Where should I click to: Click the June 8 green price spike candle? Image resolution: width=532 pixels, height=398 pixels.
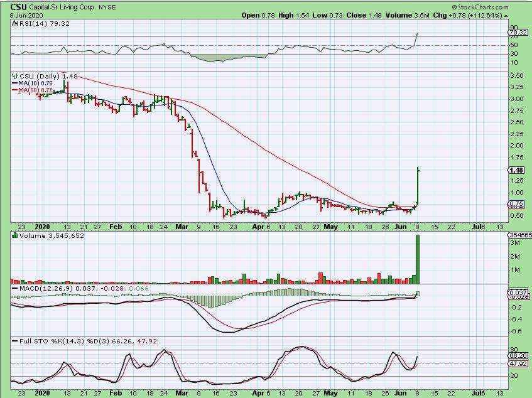[418, 186]
